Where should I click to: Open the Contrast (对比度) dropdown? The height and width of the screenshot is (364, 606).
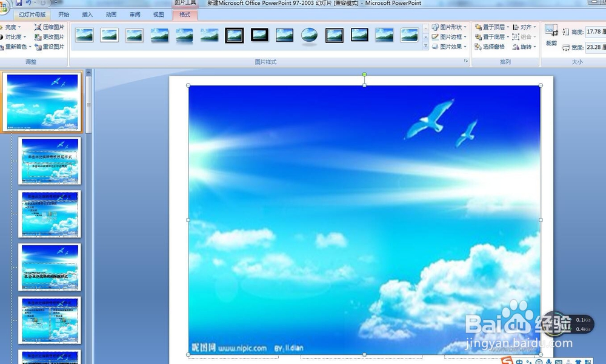[x=12, y=37]
